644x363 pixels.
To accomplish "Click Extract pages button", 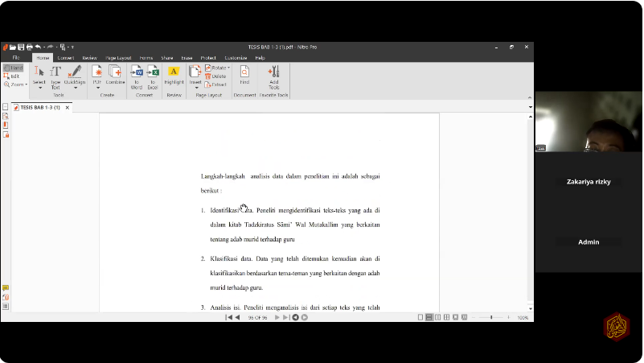I will click(x=217, y=85).
